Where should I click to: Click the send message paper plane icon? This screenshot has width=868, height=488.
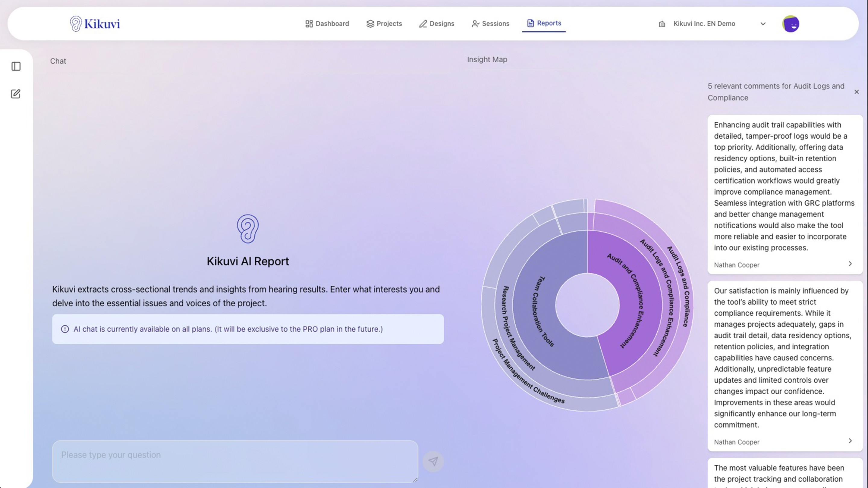coord(433,461)
